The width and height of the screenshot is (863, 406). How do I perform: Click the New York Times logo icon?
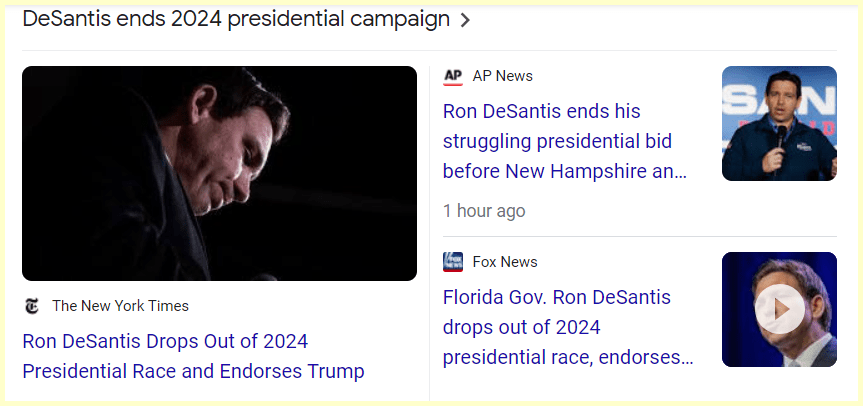click(x=32, y=306)
